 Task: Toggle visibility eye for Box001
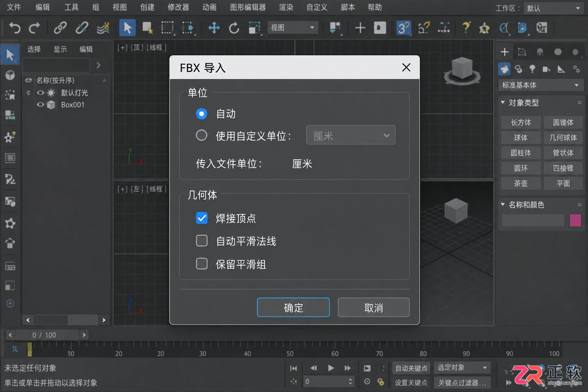point(40,105)
